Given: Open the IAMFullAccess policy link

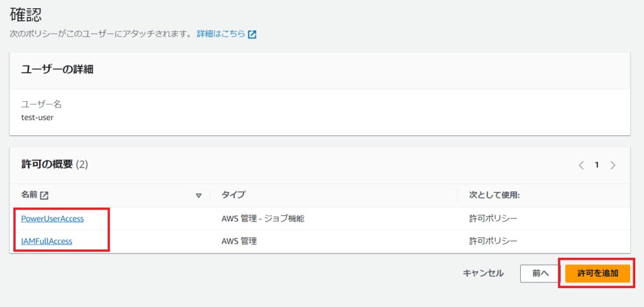Looking at the screenshot, I should (x=47, y=241).
